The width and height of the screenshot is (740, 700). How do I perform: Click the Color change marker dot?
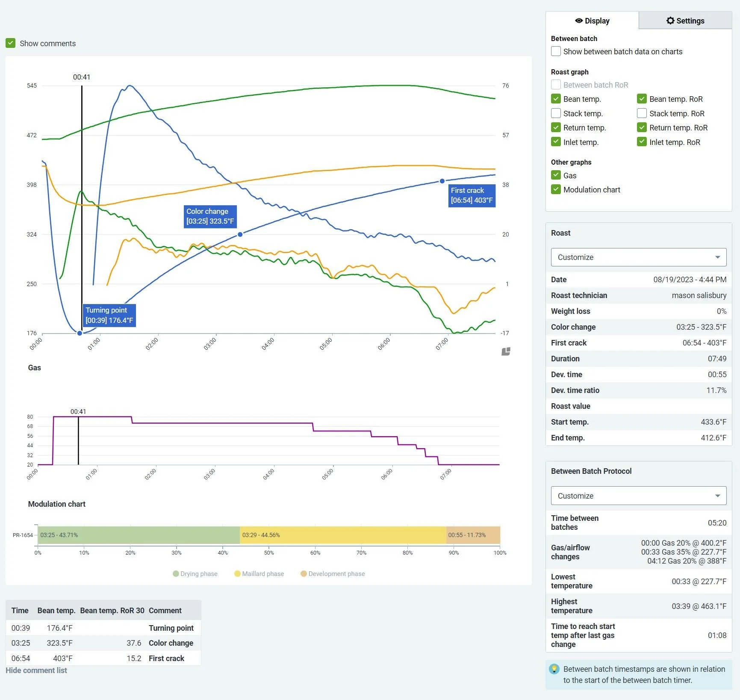[240, 234]
